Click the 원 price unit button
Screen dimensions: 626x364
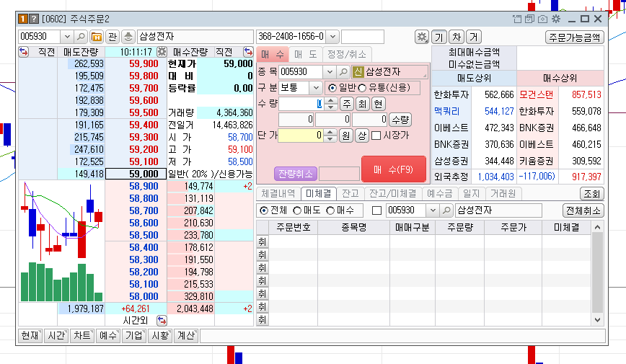(345, 136)
